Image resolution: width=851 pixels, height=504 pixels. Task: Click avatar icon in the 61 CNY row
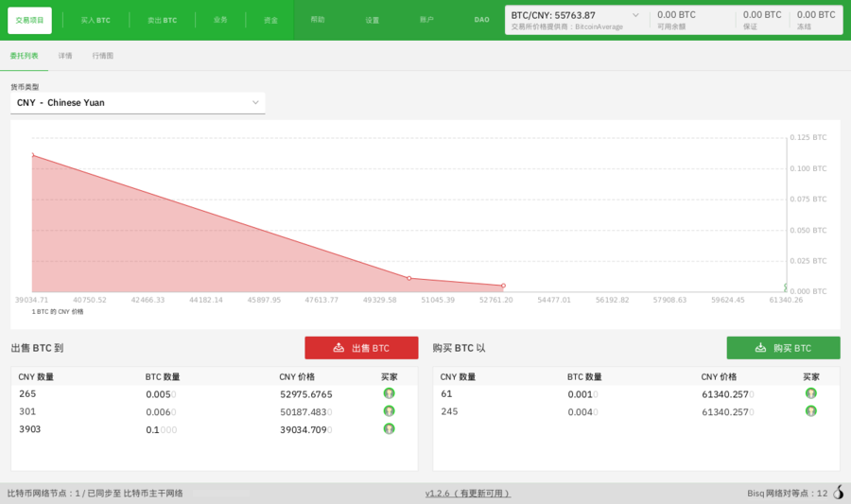pos(810,393)
